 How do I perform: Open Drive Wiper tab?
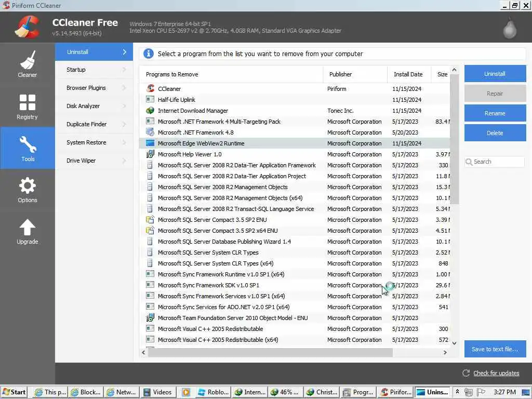pyautogui.click(x=94, y=161)
